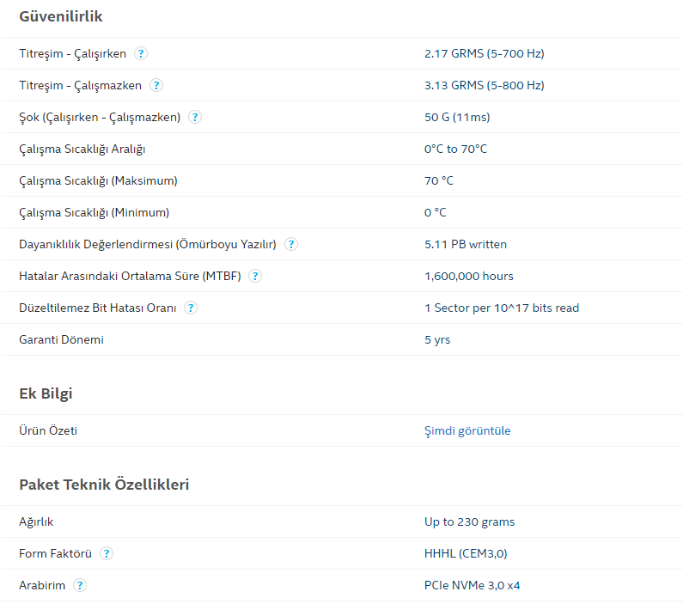Open help icon next to Arabirim
This screenshot has width=683, height=616.
80,586
